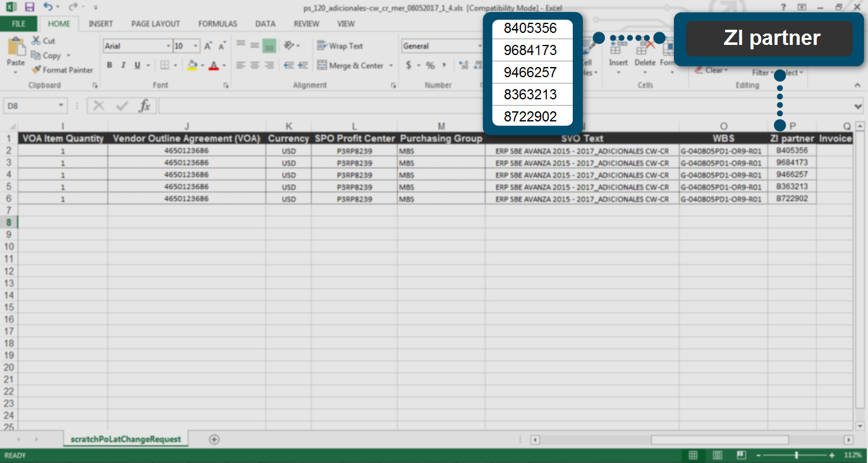Select the Format Painter tool

tap(62, 70)
